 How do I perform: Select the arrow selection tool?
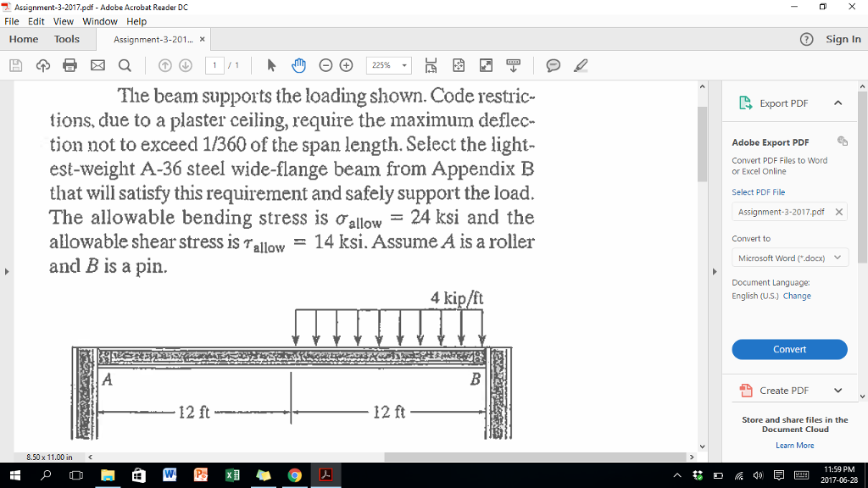[x=270, y=64]
